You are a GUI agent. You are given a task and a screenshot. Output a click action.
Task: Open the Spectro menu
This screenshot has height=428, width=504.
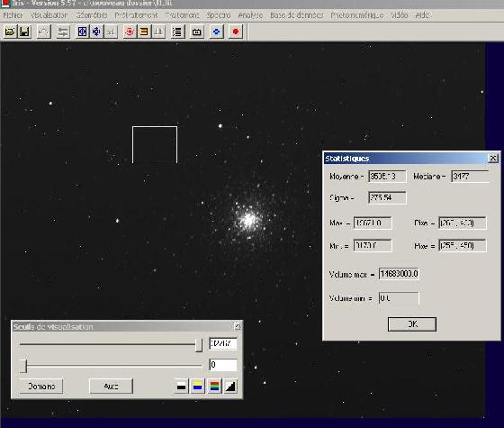219,15
